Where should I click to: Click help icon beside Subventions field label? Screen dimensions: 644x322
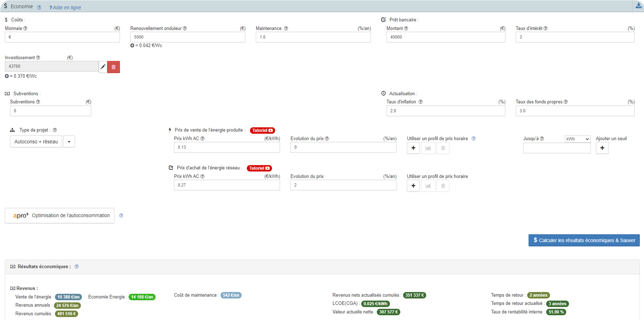38,102
